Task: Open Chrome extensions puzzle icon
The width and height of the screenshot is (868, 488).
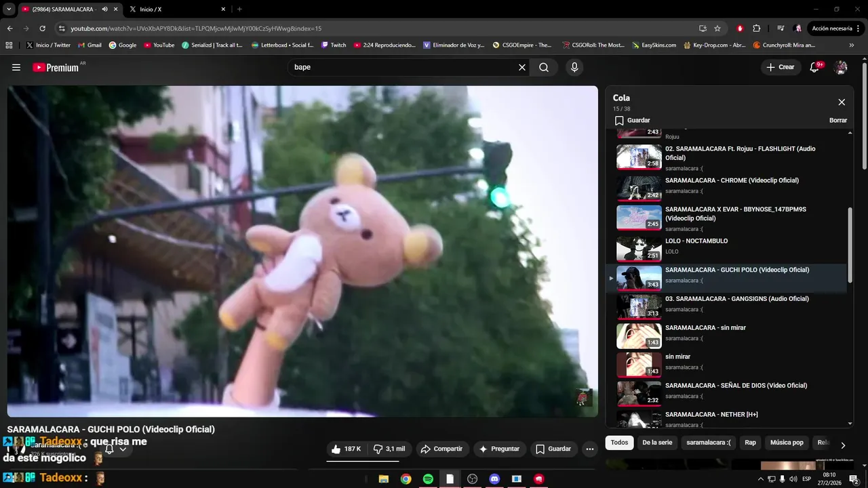Action: point(757,28)
